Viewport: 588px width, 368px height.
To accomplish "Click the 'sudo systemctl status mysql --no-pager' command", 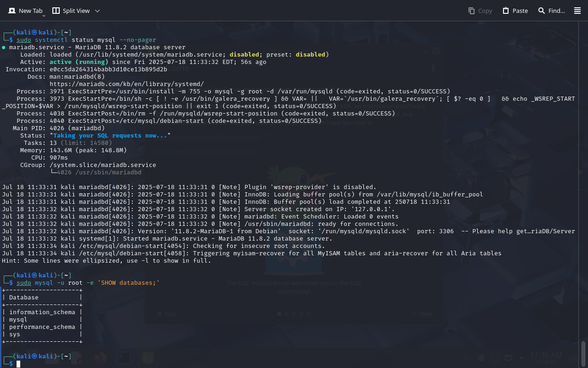I will [86, 40].
